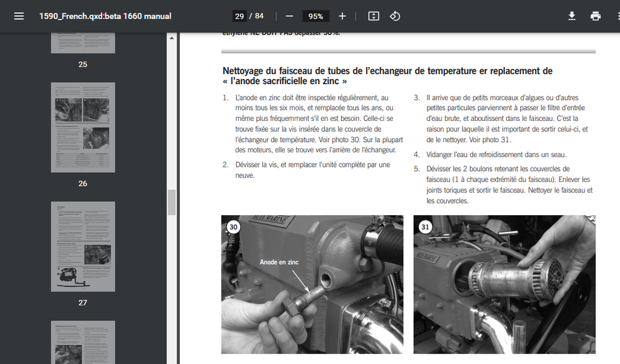Viewport: 620px width, 364px height.
Task: Click the text 'L'anode en zinc doit être inspectée'
Action: pos(286,97)
